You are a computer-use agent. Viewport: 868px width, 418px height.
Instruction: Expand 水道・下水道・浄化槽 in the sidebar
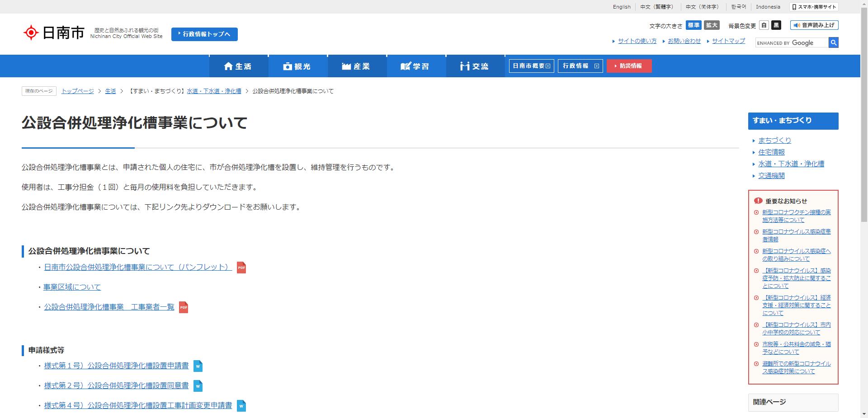[792, 164]
